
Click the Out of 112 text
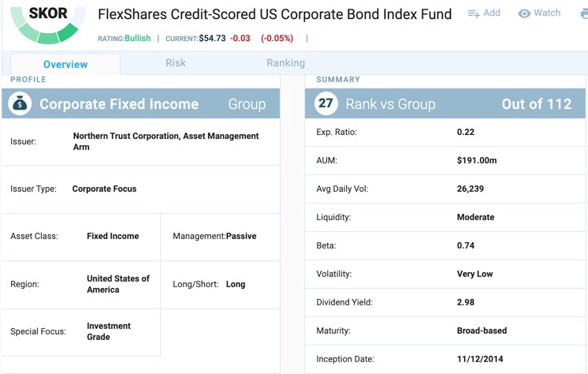pyautogui.click(x=536, y=104)
